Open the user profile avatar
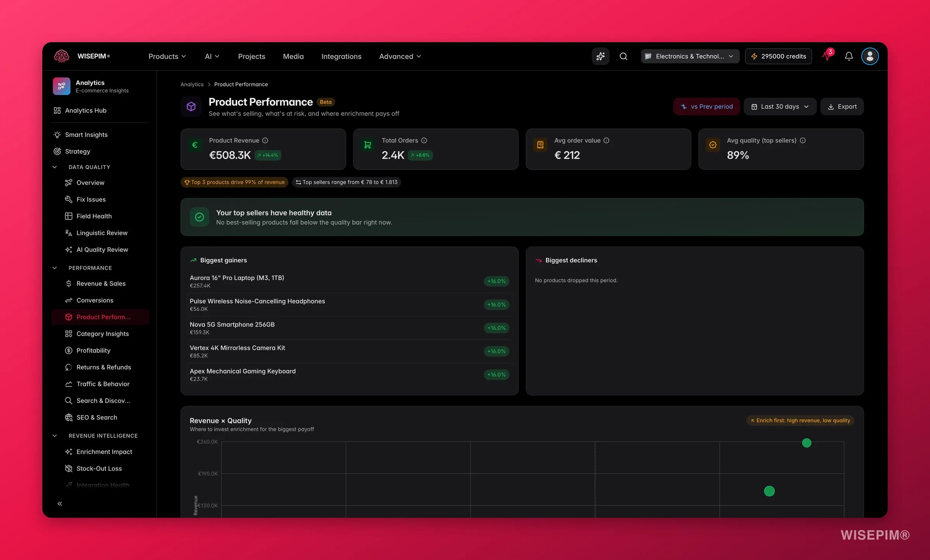The width and height of the screenshot is (930, 560). click(870, 56)
